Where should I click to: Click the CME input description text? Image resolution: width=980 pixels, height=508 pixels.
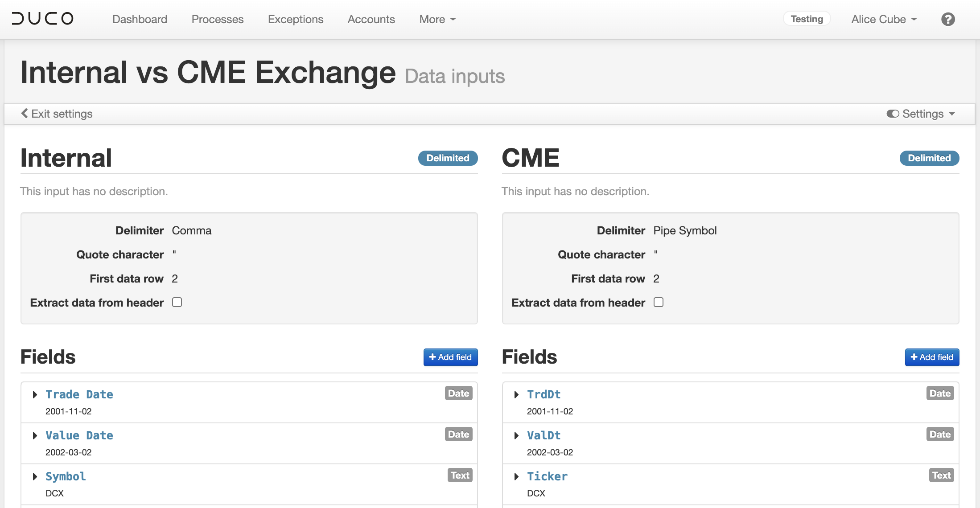pyautogui.click(x=576, y=191)
